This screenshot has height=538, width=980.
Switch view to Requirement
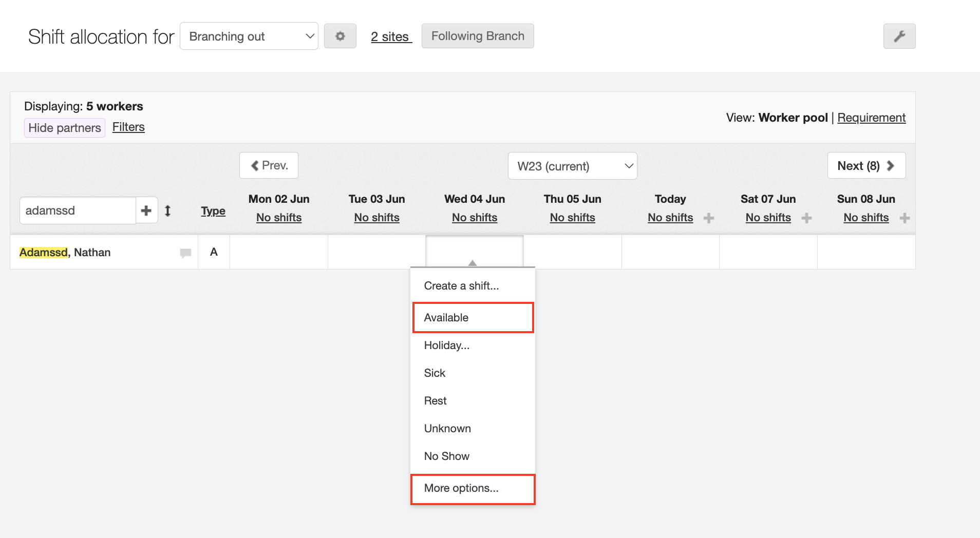871,118
